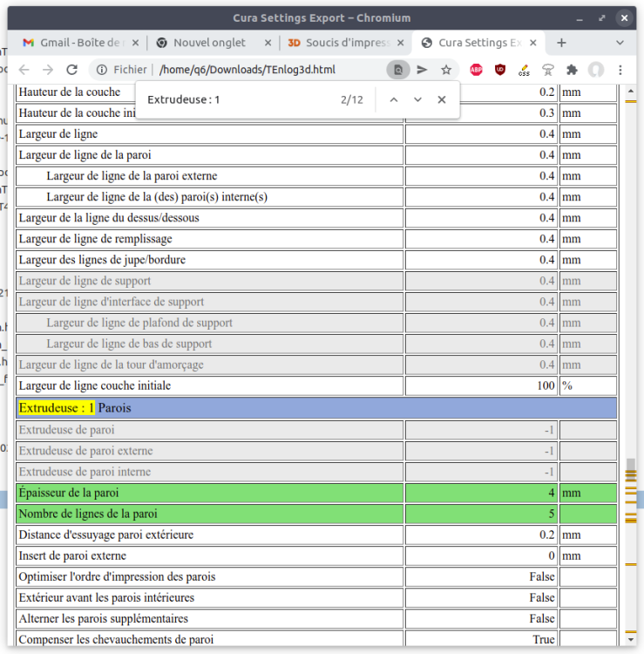Open the Chromium three-dot menu
644x654 pixels.
coord(620,70)
